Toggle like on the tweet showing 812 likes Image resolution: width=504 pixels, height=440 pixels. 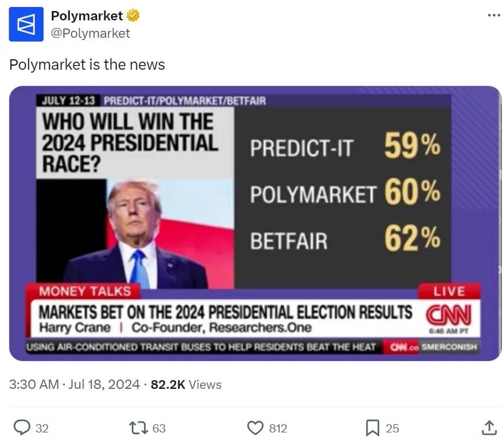tap(278, 428)
